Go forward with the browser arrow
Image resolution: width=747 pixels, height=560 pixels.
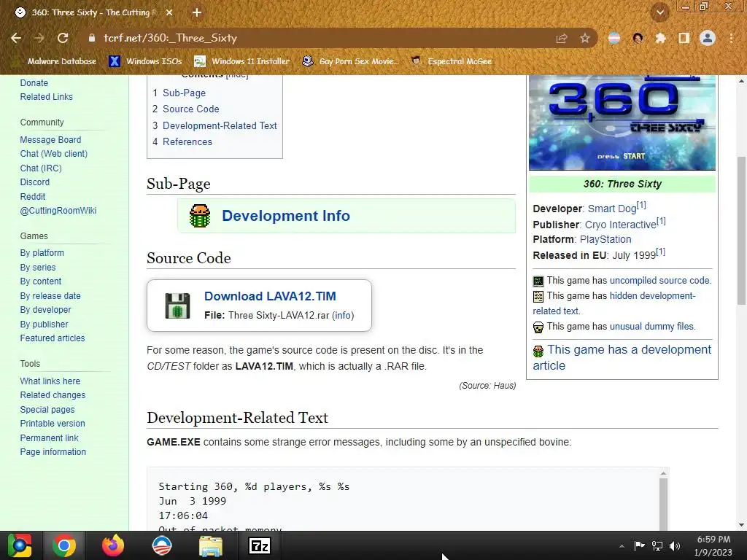click(x=39, y=38)
